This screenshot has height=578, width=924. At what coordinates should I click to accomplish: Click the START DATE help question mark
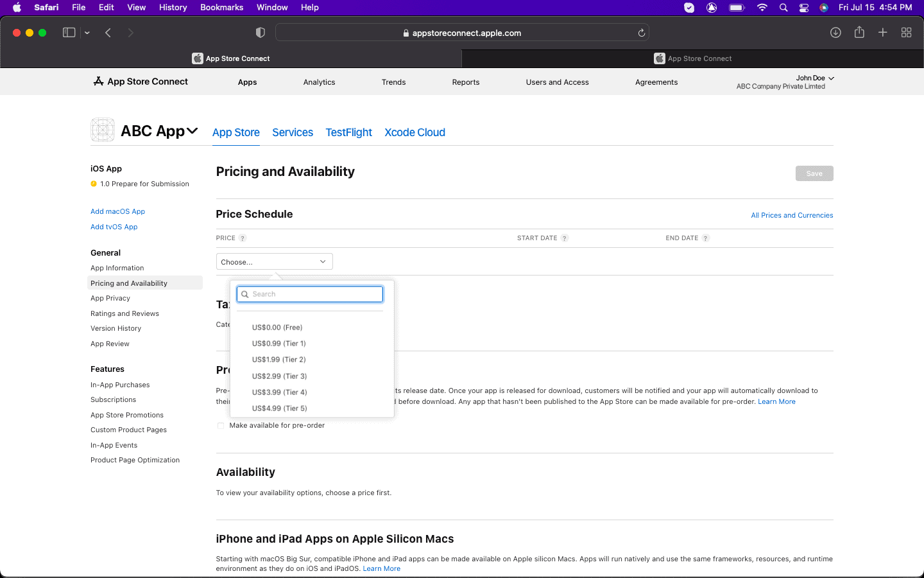click(x=565, y=238)
